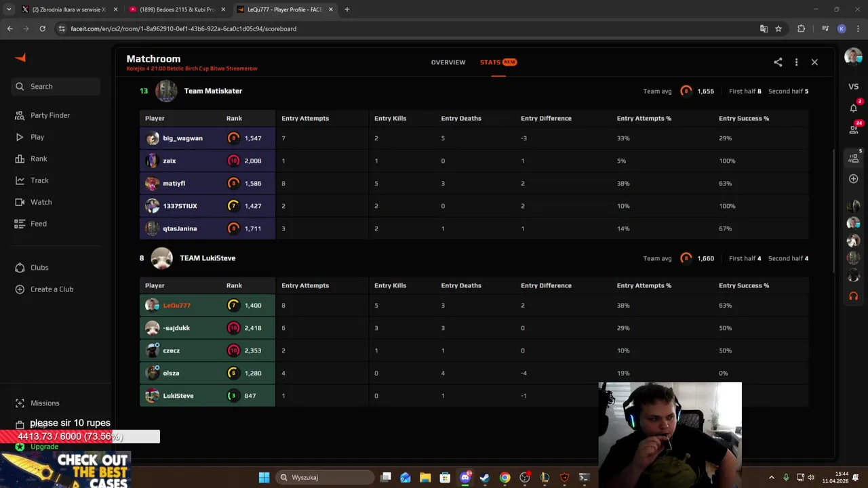
Task: Open the user profile avatar top right
Action: click(x=853, y=57)
